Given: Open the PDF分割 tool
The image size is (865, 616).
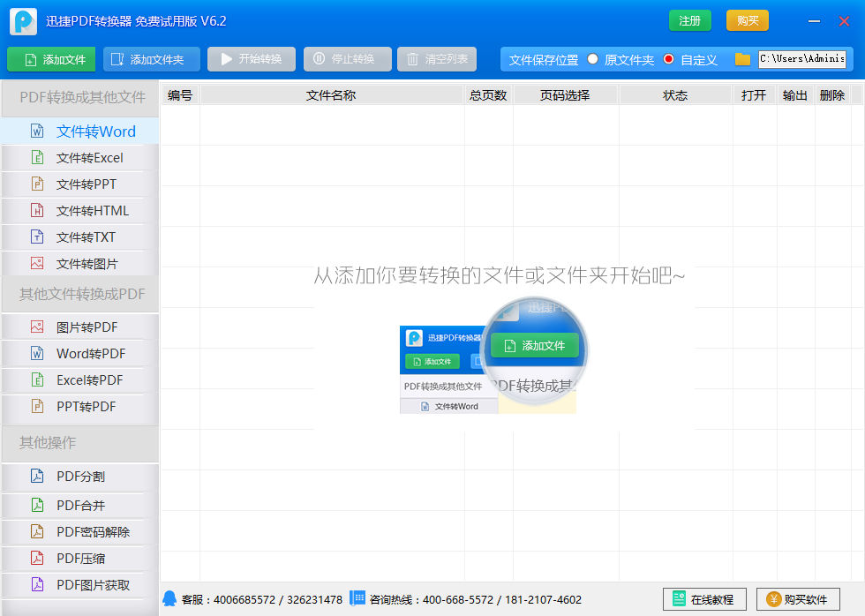Looking at the screenshot, I should coord(79,477).
